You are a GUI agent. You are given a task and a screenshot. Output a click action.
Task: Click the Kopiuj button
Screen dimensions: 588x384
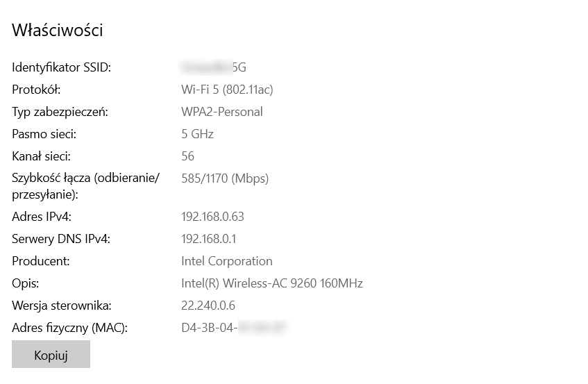pyautogui.click(x=51, y=355)
